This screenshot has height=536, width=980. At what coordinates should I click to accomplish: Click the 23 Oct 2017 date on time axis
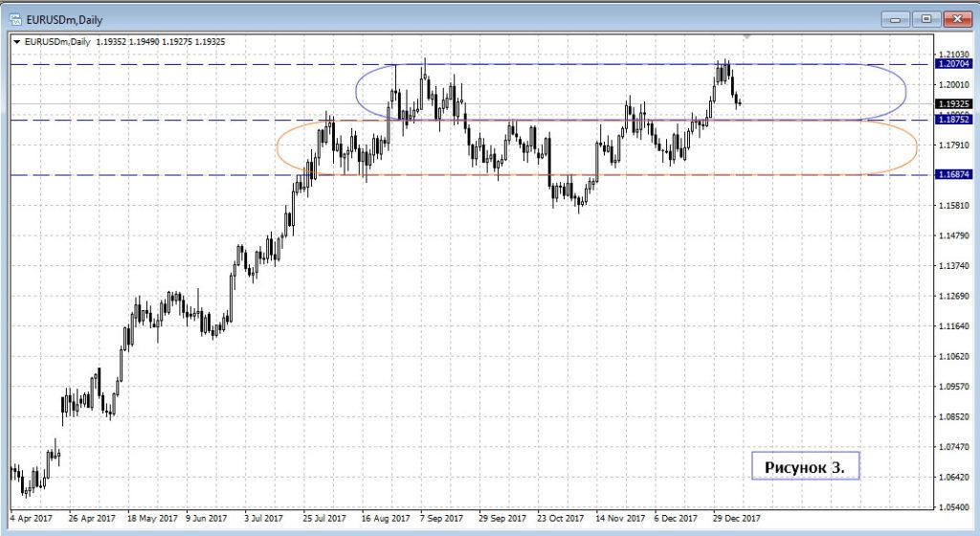click(561, 519)
